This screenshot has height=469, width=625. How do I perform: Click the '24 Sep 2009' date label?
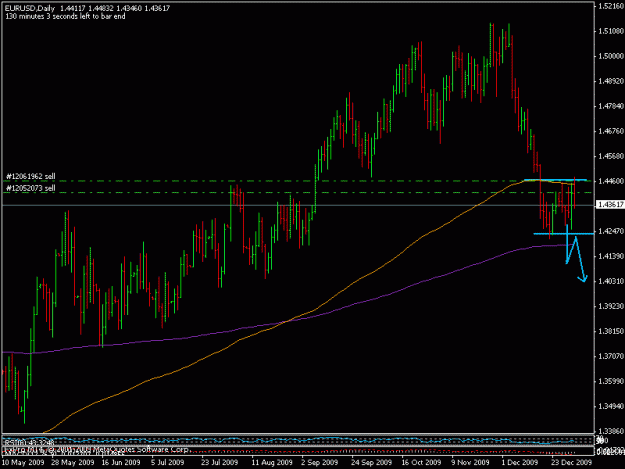(371, 463)
